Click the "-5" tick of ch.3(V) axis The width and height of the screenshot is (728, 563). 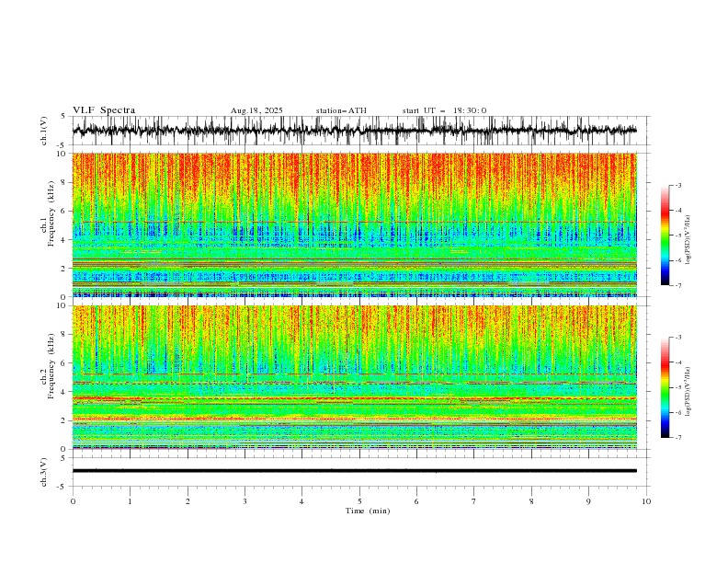63,487
